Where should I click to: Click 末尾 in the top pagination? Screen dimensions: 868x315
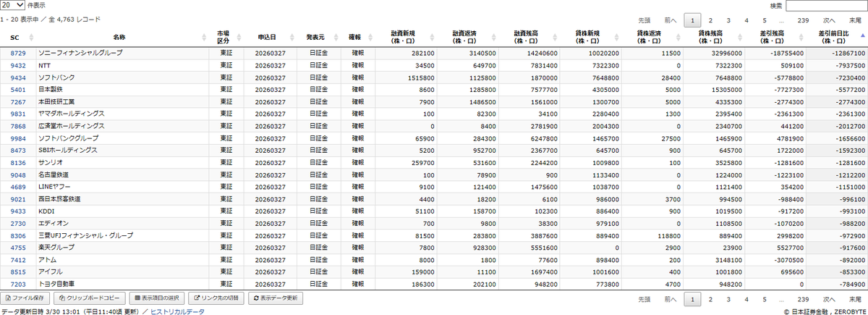[x=855, y=20]
